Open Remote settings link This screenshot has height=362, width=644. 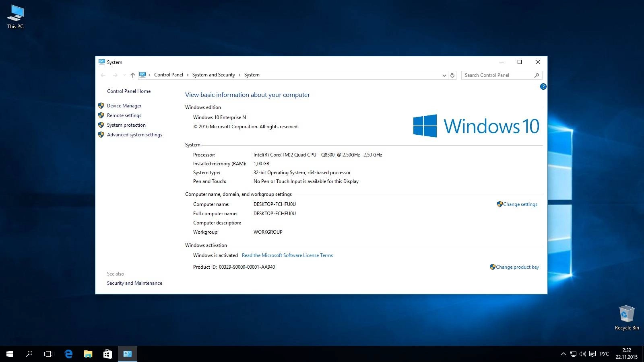click(x=124, y=115)
